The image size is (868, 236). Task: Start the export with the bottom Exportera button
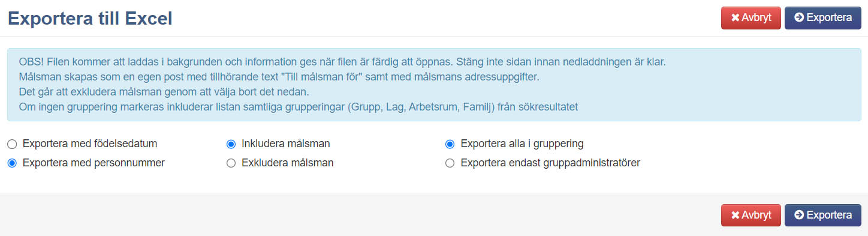tap(822, 215)
